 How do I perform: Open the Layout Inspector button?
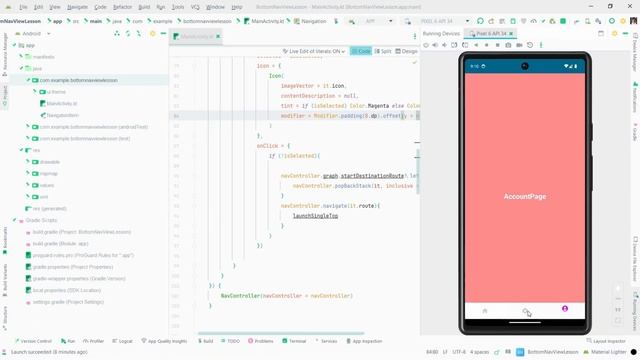pos(606,341)
